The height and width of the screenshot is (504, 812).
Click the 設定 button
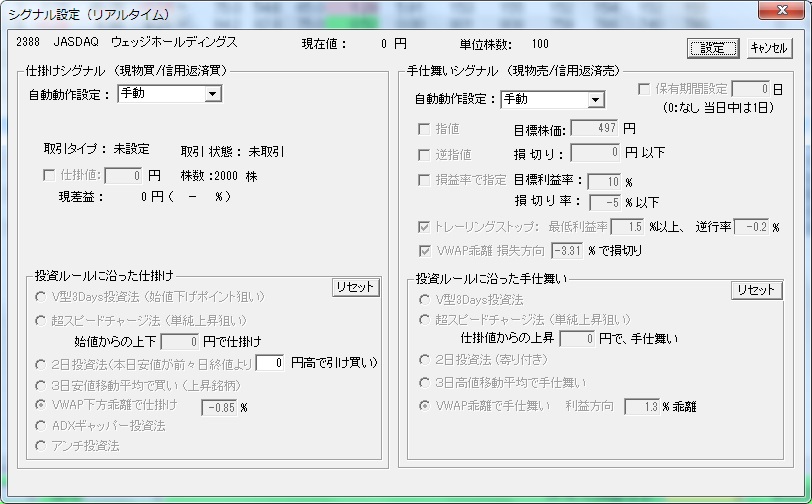coord(713,48)
